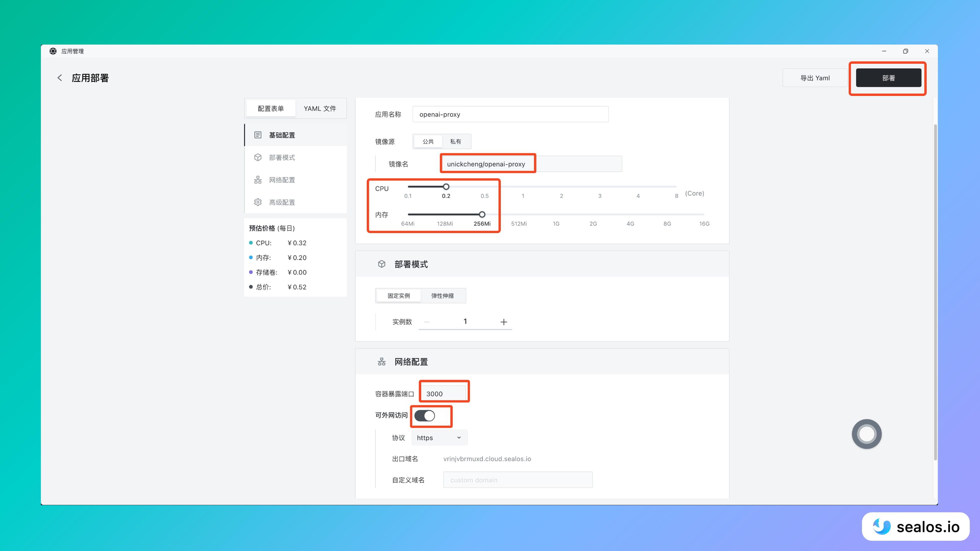The image size is (980, 551).
Task: Click the network icon beside 网络配置 heading
Action: click(x=382, y=361)
